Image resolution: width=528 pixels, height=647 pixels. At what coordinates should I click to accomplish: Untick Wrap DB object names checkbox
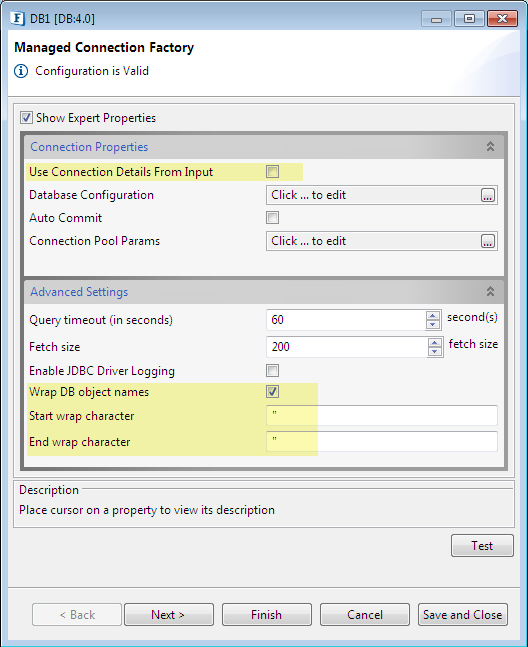point(272,392)
